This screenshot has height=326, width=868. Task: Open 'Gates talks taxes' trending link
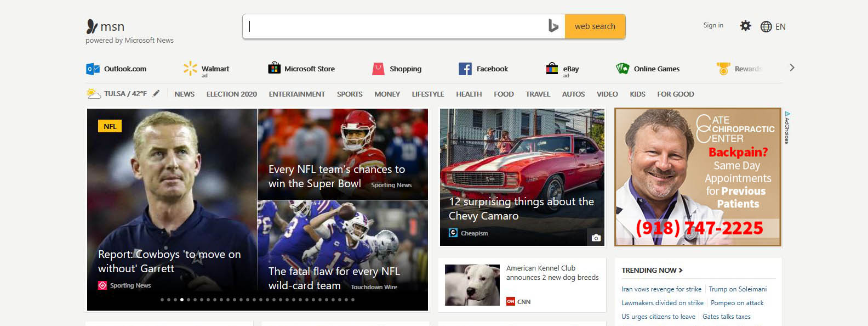coord(727,317)
